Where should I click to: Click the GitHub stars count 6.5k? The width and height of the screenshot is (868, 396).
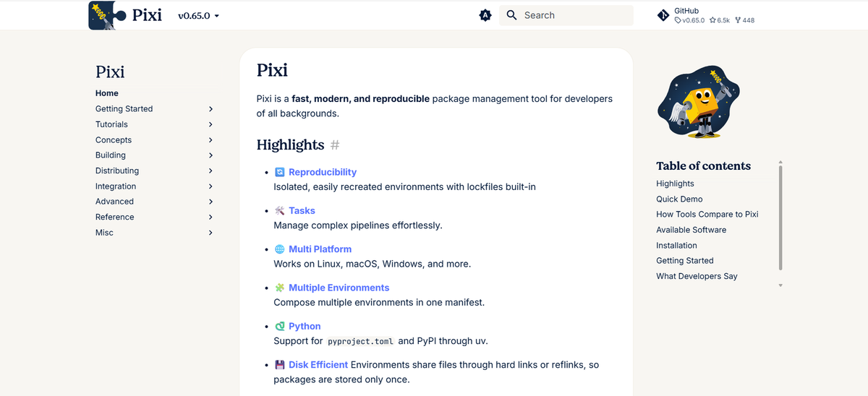point(720,20)
